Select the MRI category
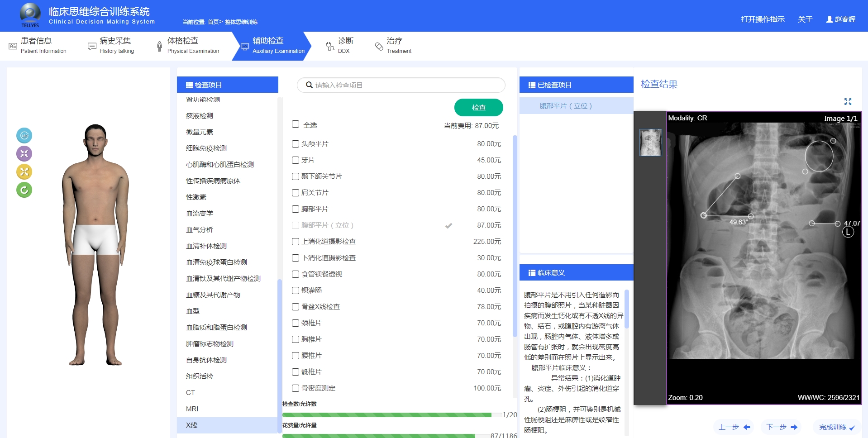868x438 pixels. [x=227, y=409]
